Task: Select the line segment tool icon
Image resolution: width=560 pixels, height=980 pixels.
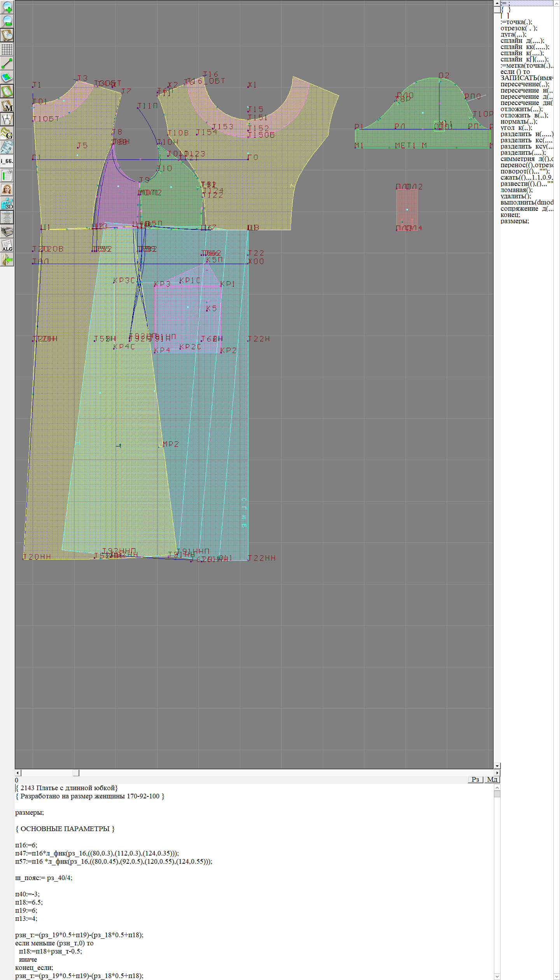Action: click(x=7, y=63)
